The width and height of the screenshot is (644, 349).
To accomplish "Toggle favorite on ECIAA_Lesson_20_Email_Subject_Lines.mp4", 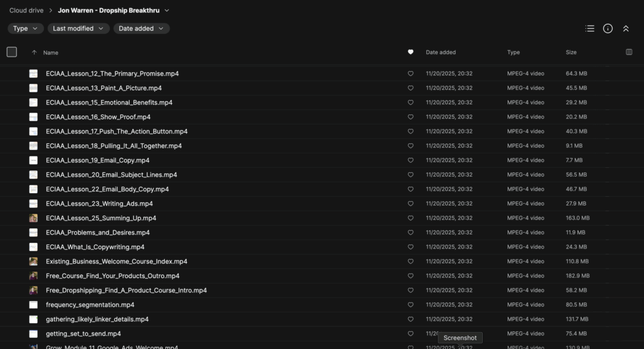I will [411, 175].
